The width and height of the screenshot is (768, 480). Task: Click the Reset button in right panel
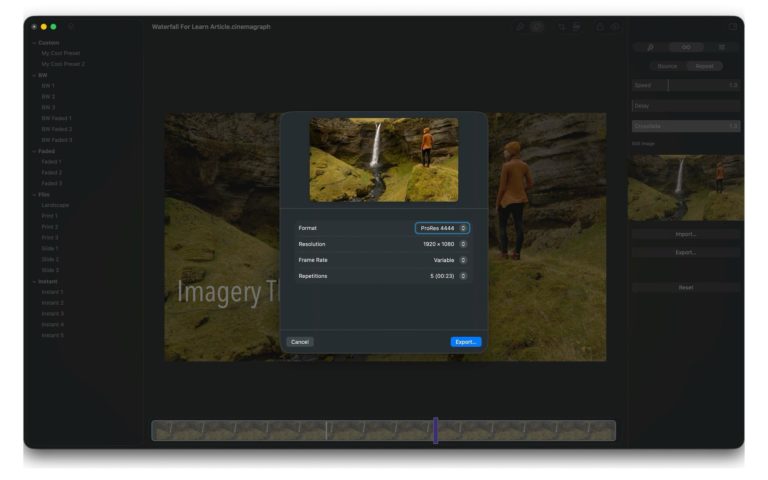tap(686, 288)
